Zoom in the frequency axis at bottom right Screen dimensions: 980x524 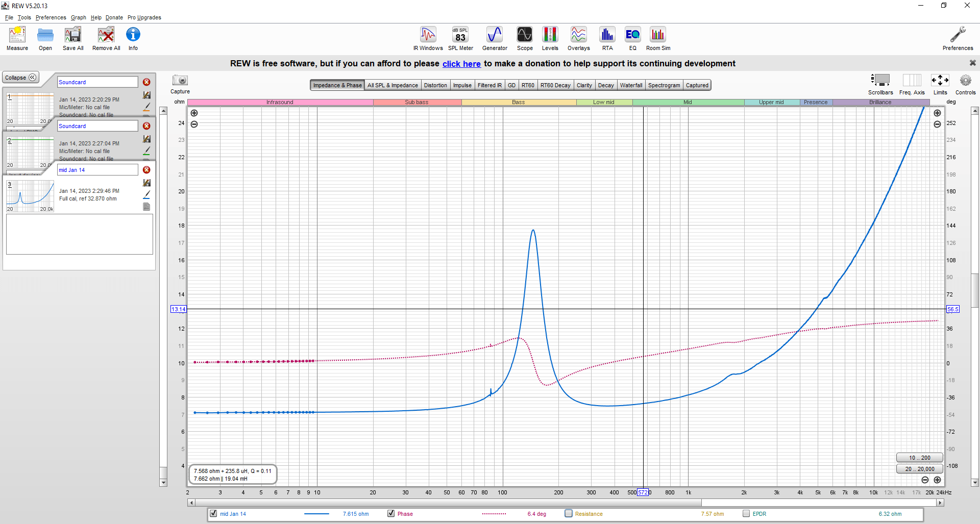pyautogui.click(x=937, y=480)
